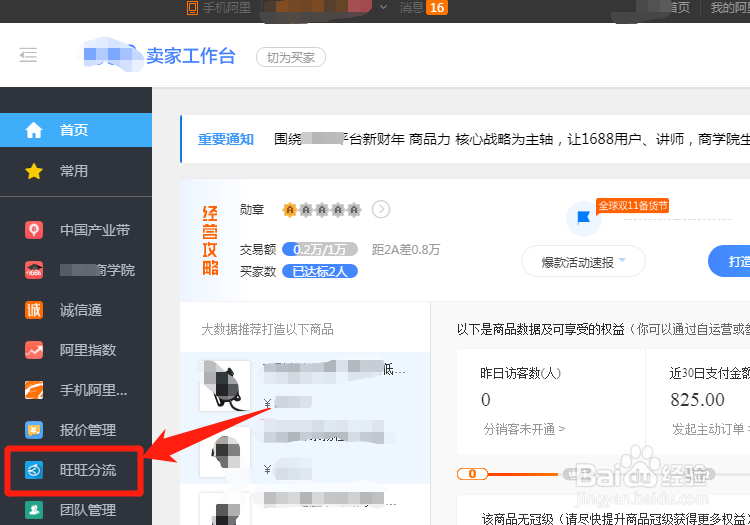Click the 重要通知 label

226,139
